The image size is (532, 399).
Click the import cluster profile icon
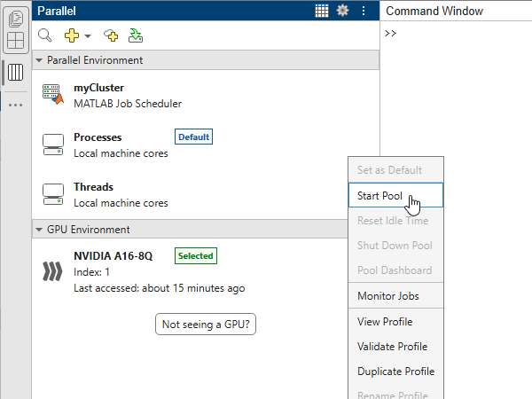[x=136, y=35]
